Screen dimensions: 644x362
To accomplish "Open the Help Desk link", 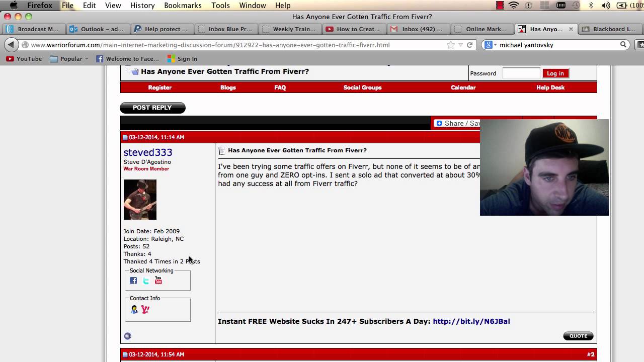I will (550, 87).
